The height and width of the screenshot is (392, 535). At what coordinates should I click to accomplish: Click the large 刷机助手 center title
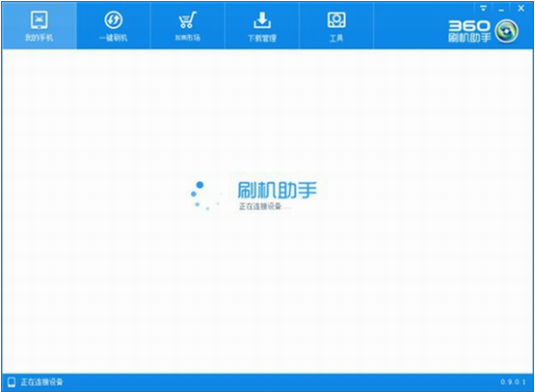(277, 190)
